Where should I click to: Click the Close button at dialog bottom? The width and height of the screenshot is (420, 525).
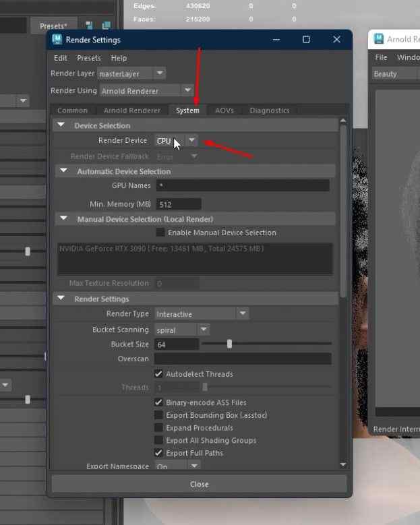[x=200, y=484]
